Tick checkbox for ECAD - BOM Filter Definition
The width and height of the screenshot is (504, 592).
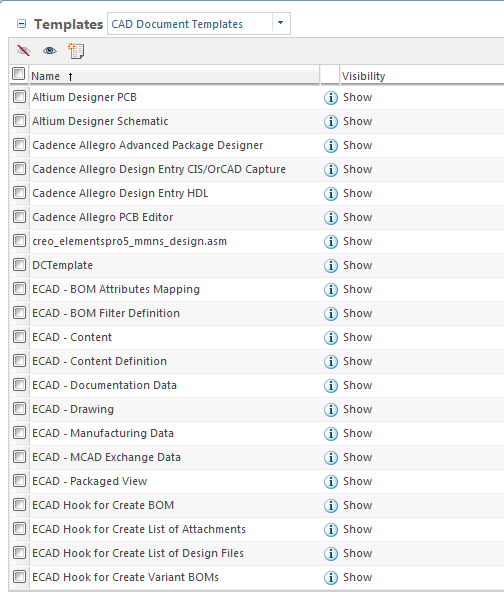click(x=19, y=313)
